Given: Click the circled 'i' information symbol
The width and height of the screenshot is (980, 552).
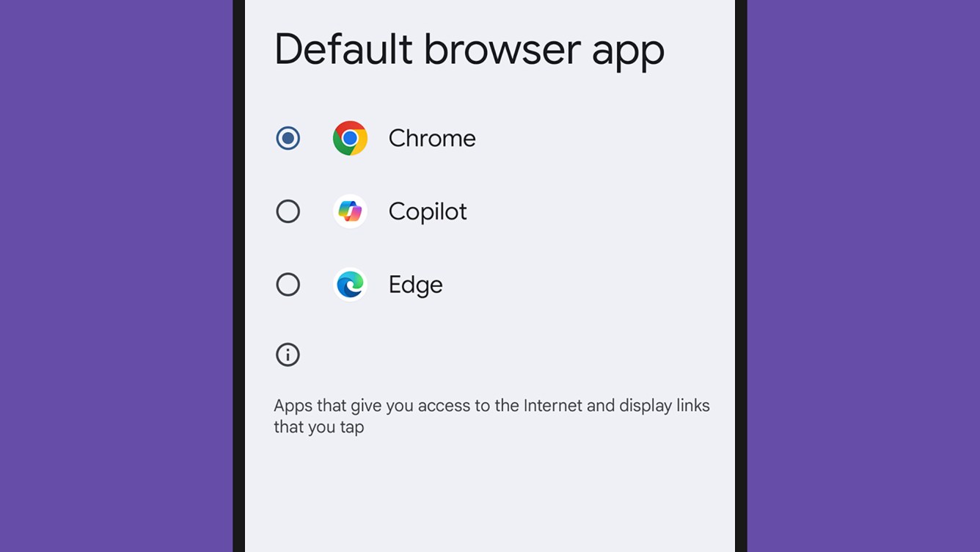Looking at the screenshot, I should click(x=288, y=355).
